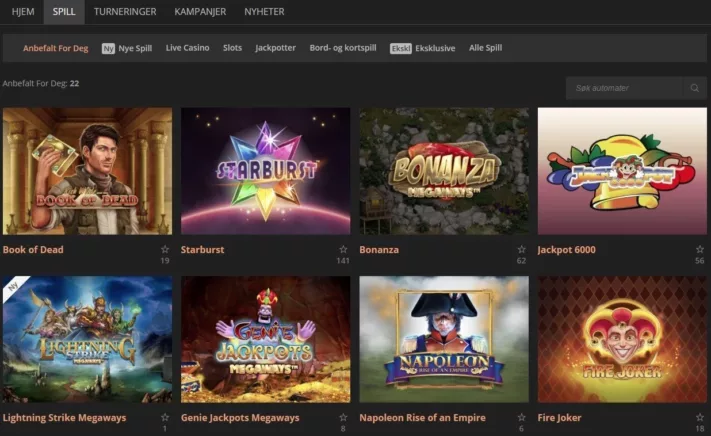Screen dimensions: 711x436
Task: Click the Ekskl badge beside Eksklusive
Action: click(x=401, y=48)
